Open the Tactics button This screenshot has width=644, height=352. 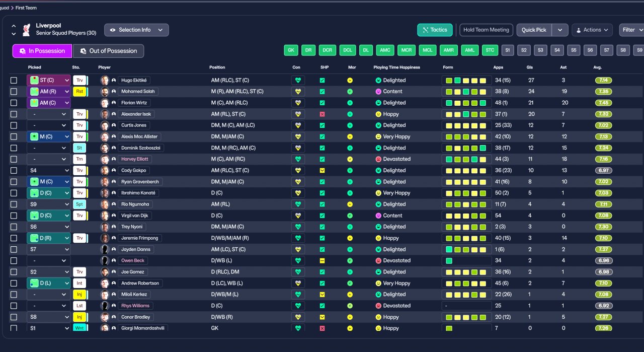(x=435, y=30)
